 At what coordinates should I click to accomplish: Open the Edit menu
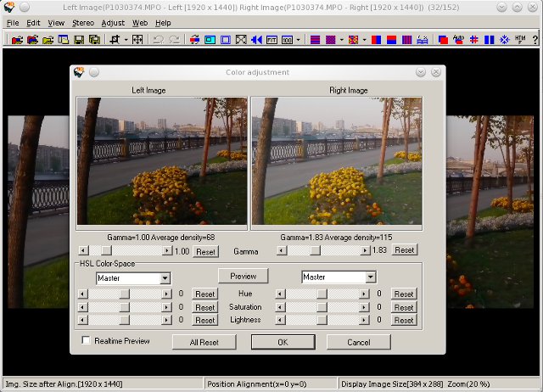(x=33, y=23)
